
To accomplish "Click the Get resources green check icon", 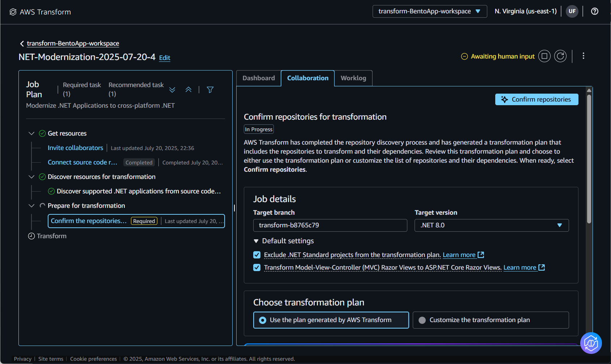I will [42, 133].
